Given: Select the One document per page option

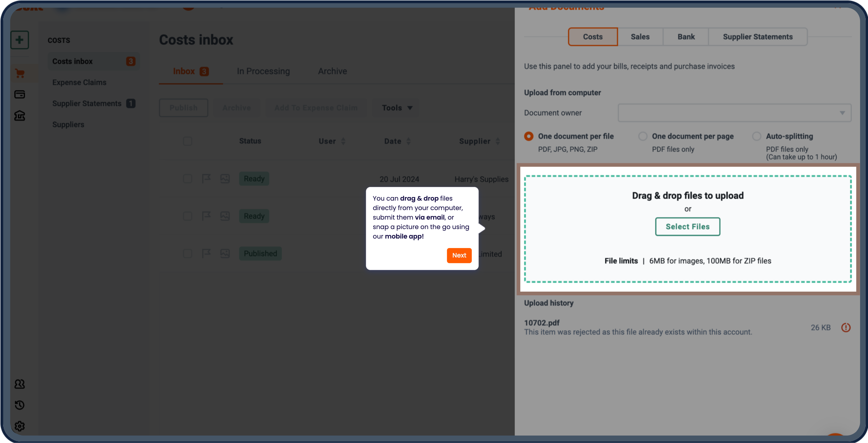Looking at the screenshot, I should tap(643, 136).
